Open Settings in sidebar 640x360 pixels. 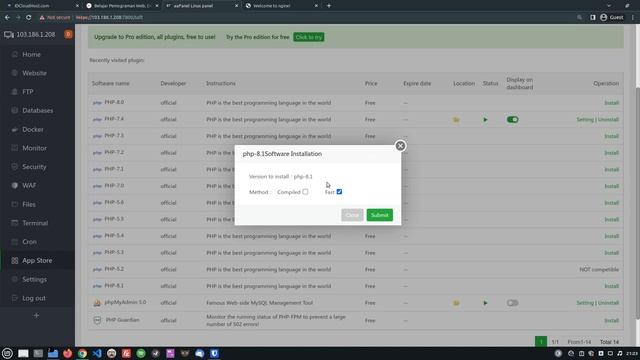[x=34, y=280]
